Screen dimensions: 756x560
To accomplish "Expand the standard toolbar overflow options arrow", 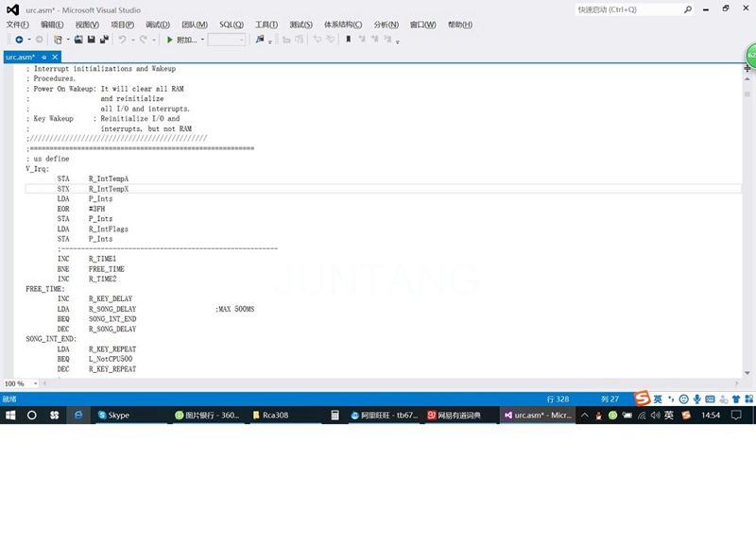I will click(270, 42).
